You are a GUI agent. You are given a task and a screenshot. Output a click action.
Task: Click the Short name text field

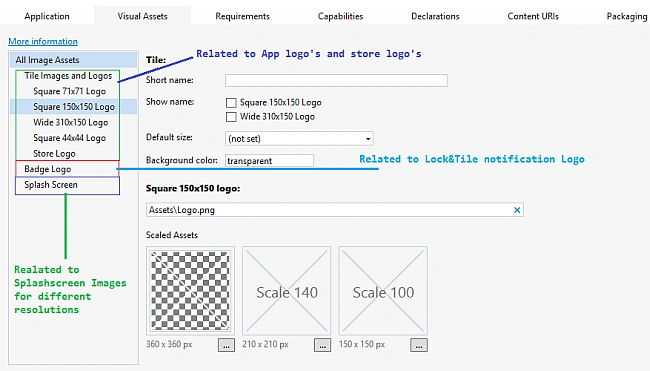coord(336,80)
